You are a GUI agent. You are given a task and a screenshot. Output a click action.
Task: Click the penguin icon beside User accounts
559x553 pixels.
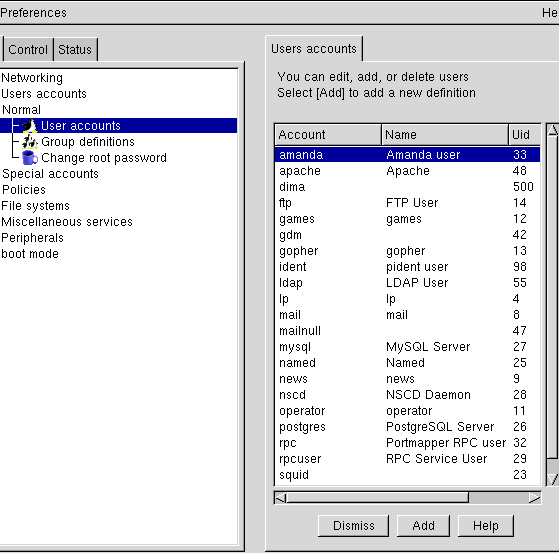click(x=30, y=126)
